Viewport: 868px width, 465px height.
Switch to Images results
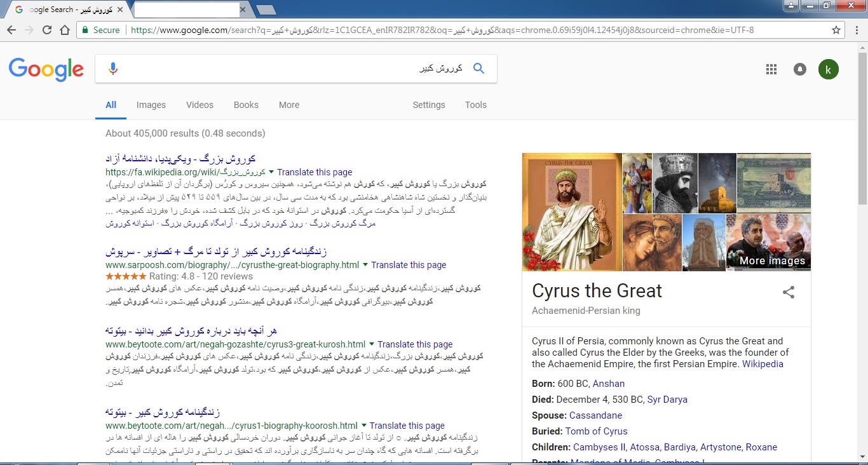pyautogui.click(x=151, y=105)
